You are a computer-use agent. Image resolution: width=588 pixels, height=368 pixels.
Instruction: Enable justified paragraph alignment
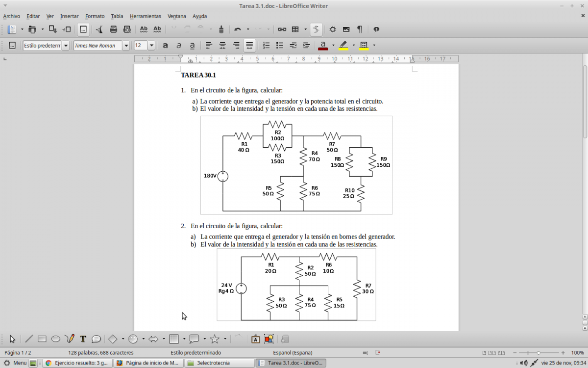pyautogui.click(x=249, y=46)
